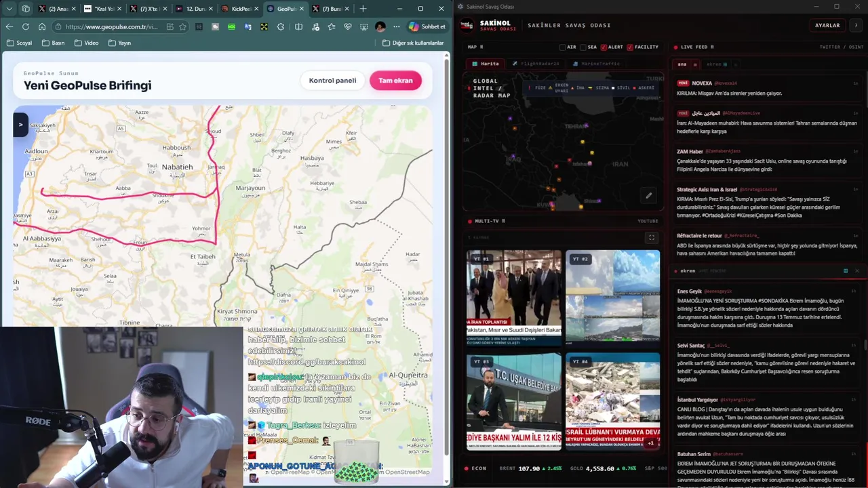Screen dimensions: 868x488
Task: Switch to the MarineTraffic tab
Action: [x=596, y=64]
